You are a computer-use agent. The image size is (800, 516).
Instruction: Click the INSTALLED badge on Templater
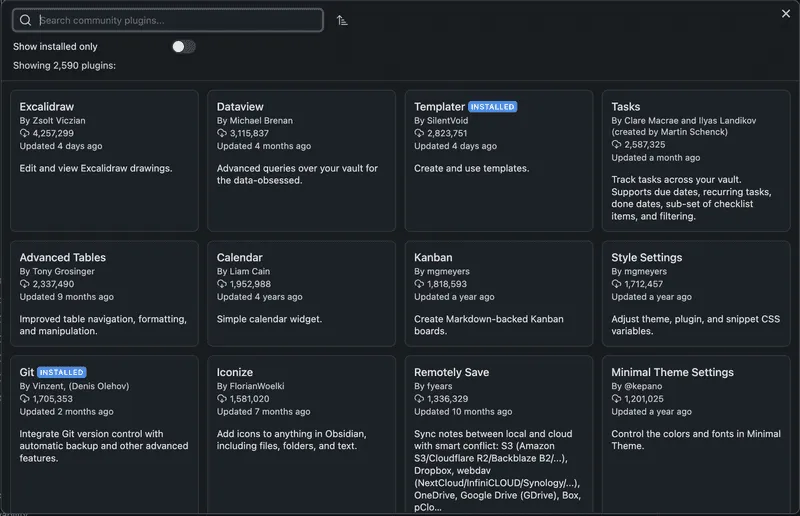click(492, 107)
